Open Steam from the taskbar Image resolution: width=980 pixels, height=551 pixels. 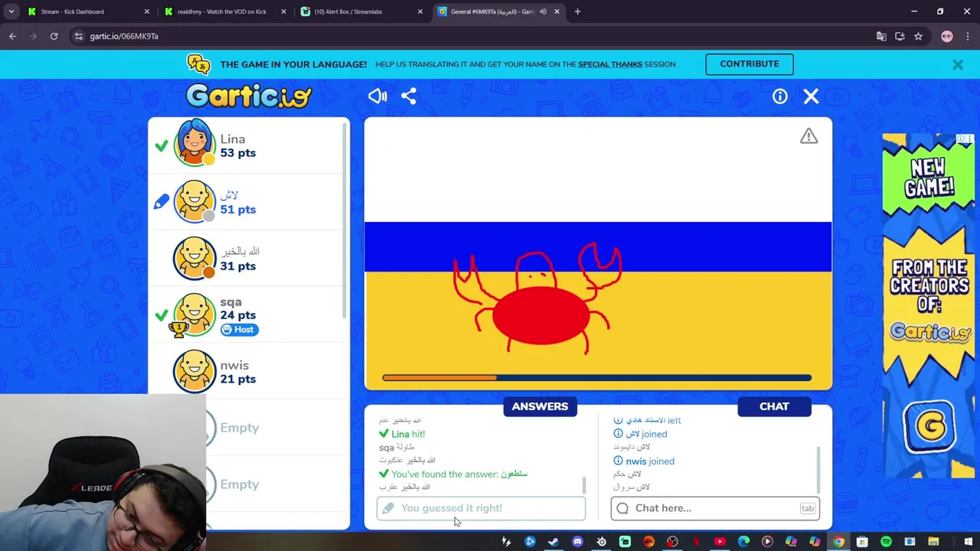coord(554,542)
